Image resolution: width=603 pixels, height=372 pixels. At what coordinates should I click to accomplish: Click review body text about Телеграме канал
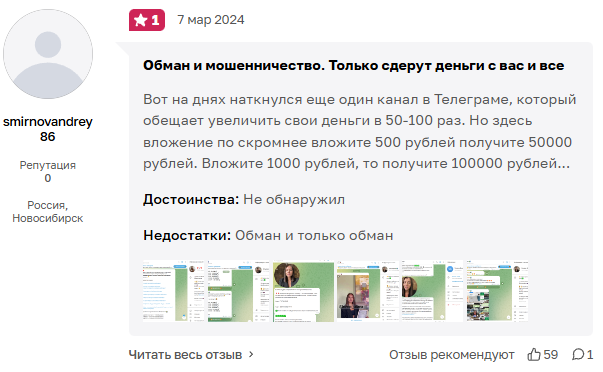(x=360, y=132)
